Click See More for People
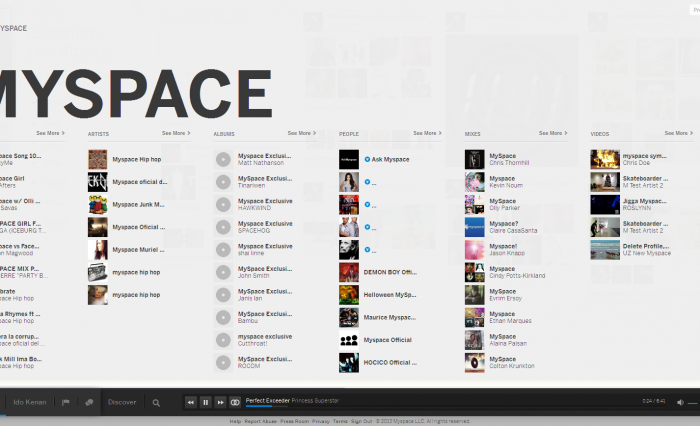 pos(427,133)
